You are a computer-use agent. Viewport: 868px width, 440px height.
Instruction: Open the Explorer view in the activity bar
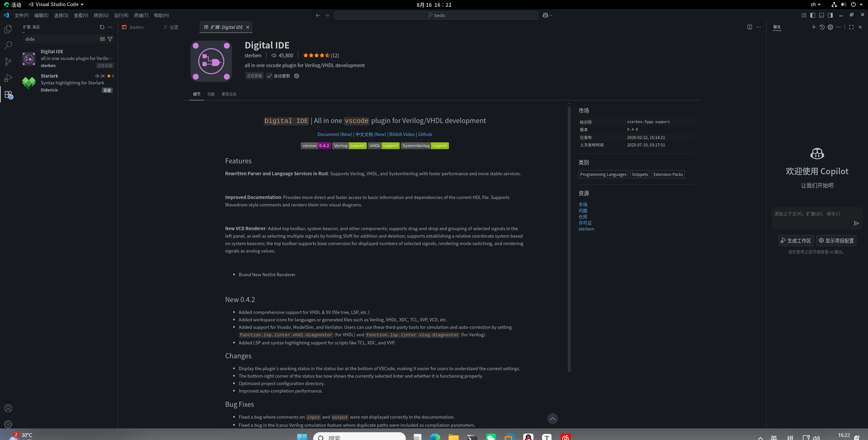tap(8, 29)
